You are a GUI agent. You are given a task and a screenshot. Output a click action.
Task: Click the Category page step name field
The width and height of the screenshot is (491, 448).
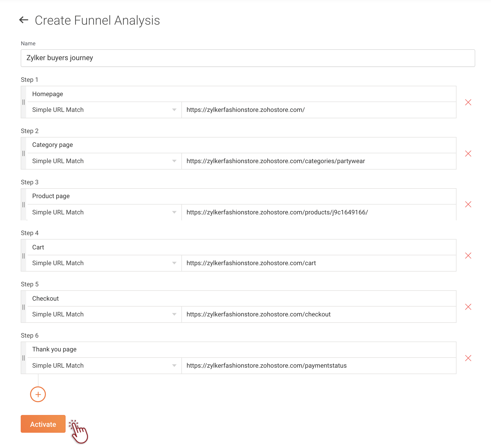pos(242,145)
